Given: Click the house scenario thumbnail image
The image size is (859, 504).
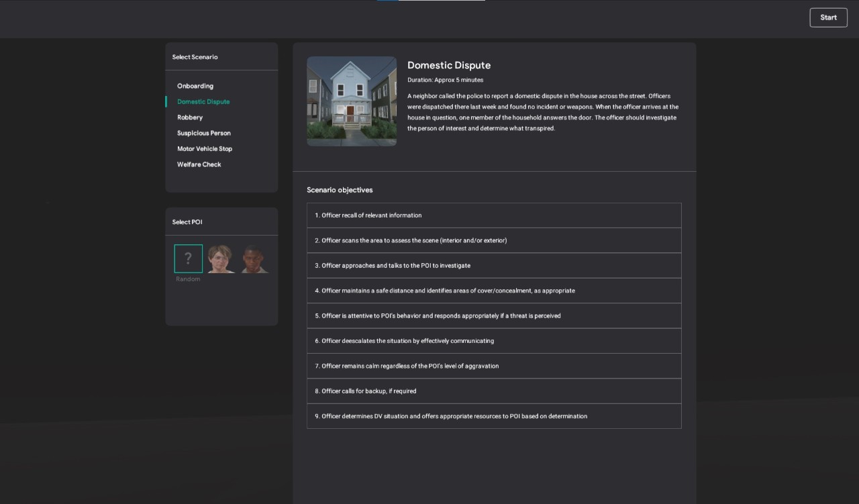Looking at the screenshot, I should [x=352, y=101].
